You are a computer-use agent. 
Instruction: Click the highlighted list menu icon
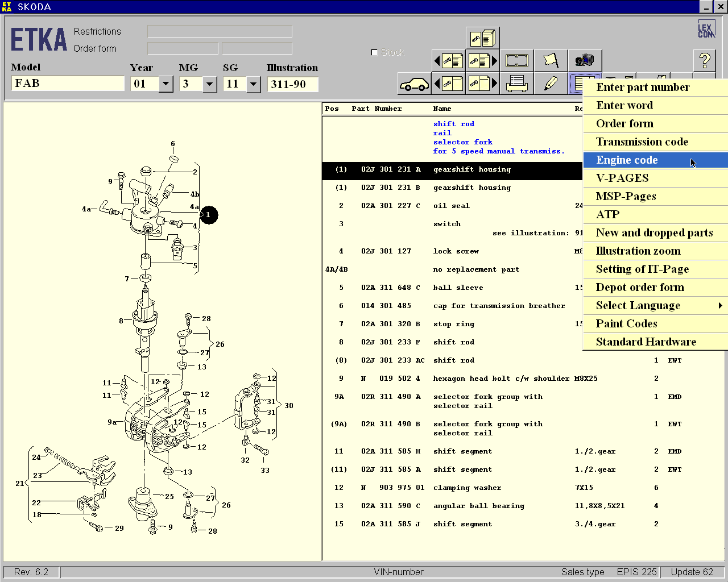(577, 84)
